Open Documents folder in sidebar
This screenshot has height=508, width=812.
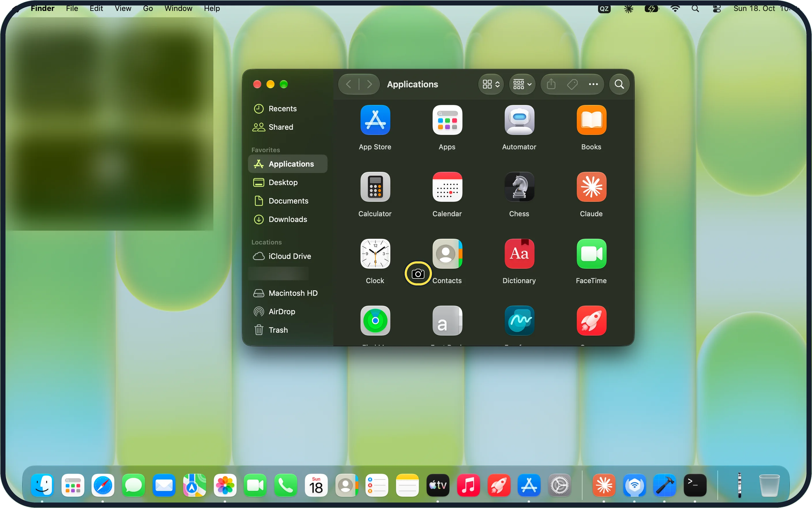[287, 201]
